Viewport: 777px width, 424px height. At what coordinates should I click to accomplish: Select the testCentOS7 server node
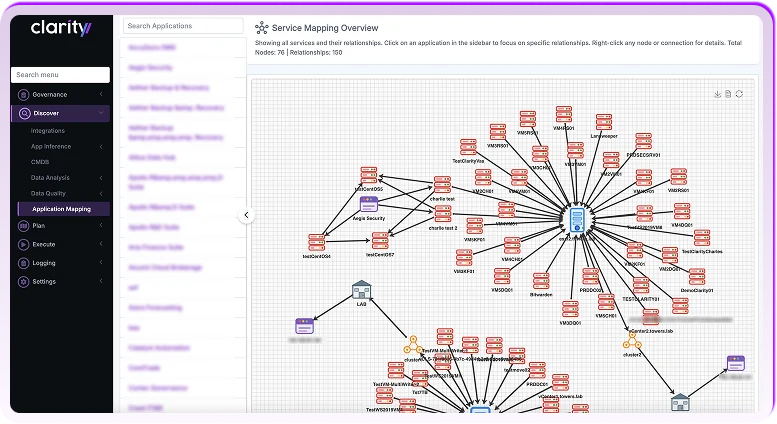(x=380, y=241)
